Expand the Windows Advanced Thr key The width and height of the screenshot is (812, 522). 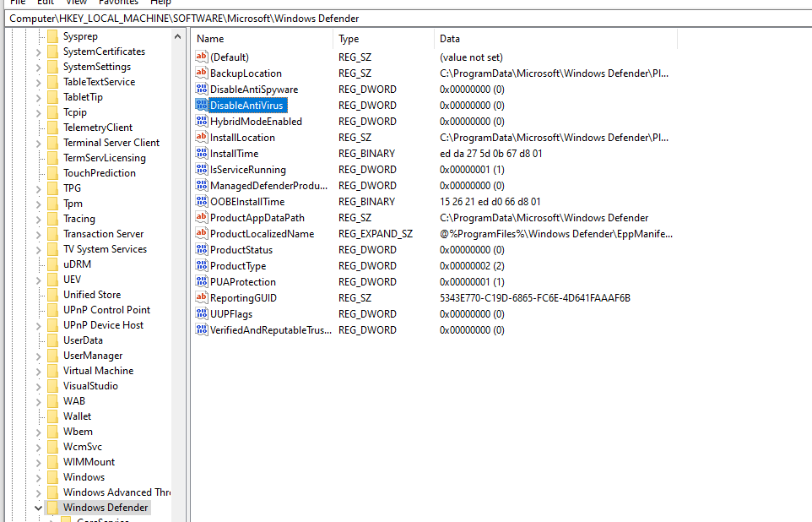38,492
